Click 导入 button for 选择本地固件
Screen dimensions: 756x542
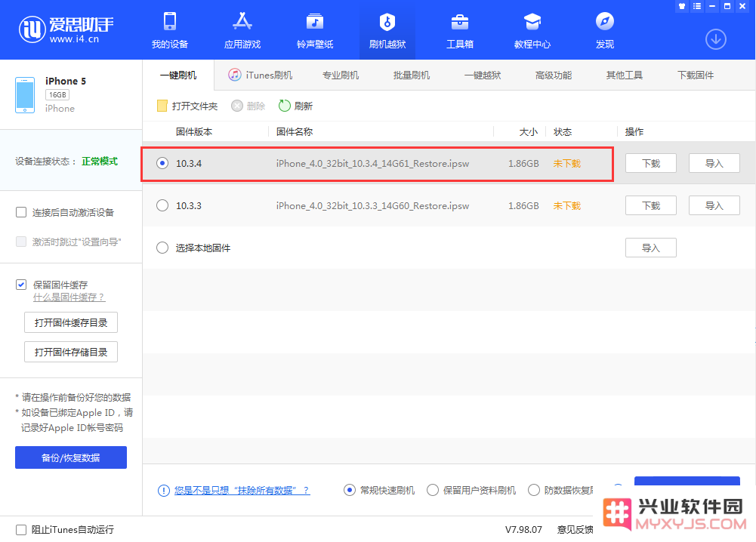651,248
